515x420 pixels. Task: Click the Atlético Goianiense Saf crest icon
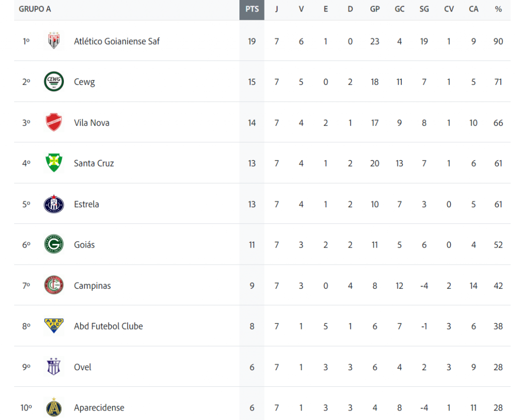tap(54, 41)
